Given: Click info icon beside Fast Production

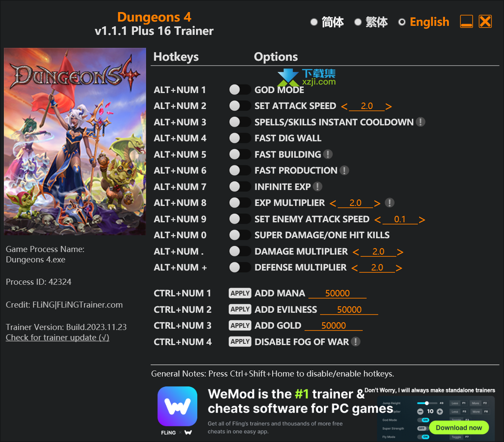Looking at the screenshot, I should (344, 170).
